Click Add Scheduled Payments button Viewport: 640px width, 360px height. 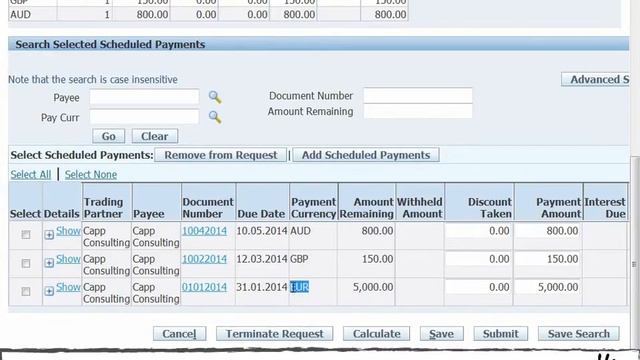(366, 155)
